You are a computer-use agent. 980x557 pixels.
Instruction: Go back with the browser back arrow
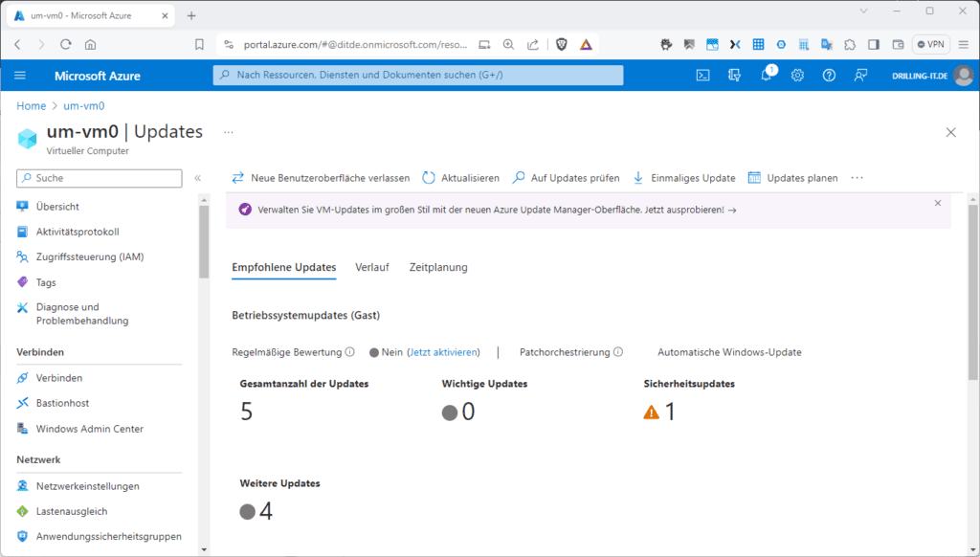[x=17, y=44]
